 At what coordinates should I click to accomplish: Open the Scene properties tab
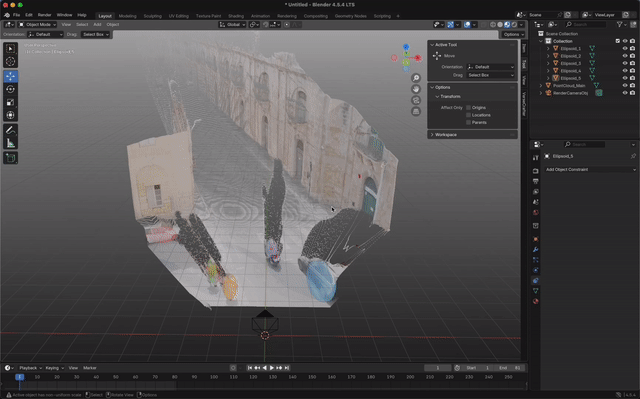click(536, 202)
